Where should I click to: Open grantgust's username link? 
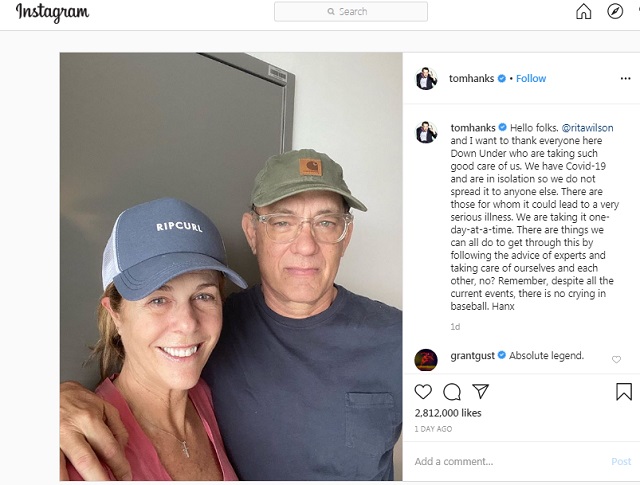pyautogui.click(x=472, y=355)
